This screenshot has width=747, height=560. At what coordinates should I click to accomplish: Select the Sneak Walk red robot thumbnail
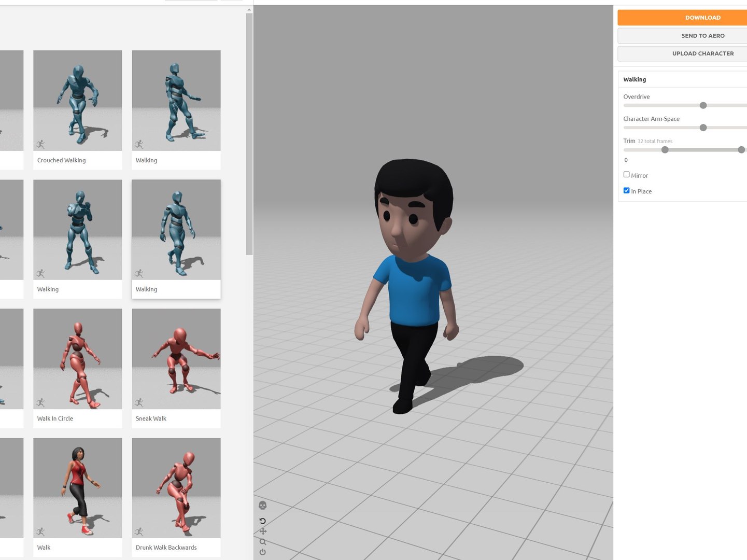(176, 359)
